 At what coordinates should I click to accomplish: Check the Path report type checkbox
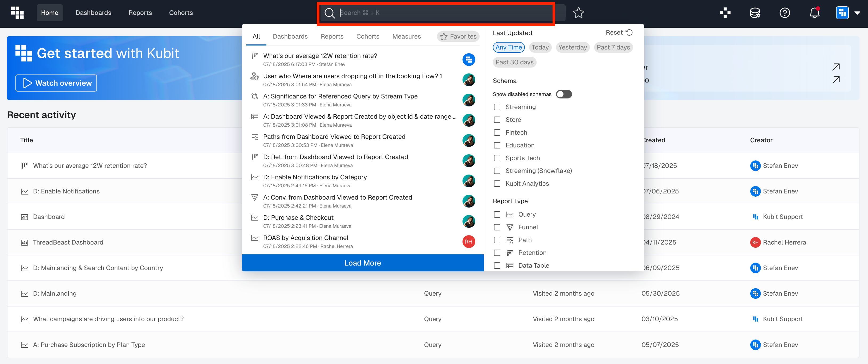[x=497, y=240]
